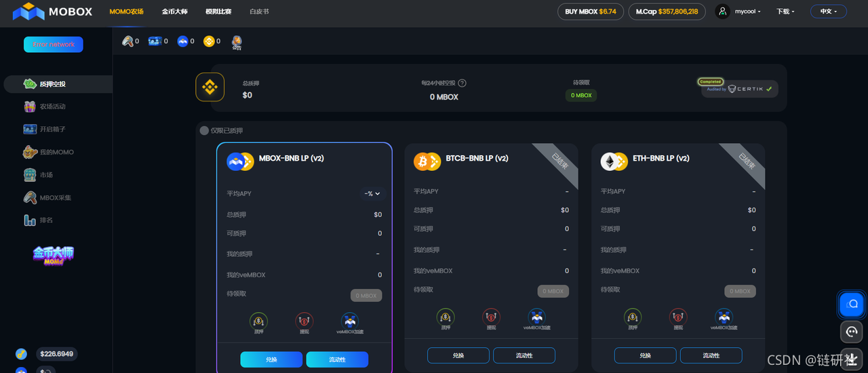Open the 白皮书 whitepaper tab
The height and width of the screenshot is (373, 868).
(x=259, y=12)
